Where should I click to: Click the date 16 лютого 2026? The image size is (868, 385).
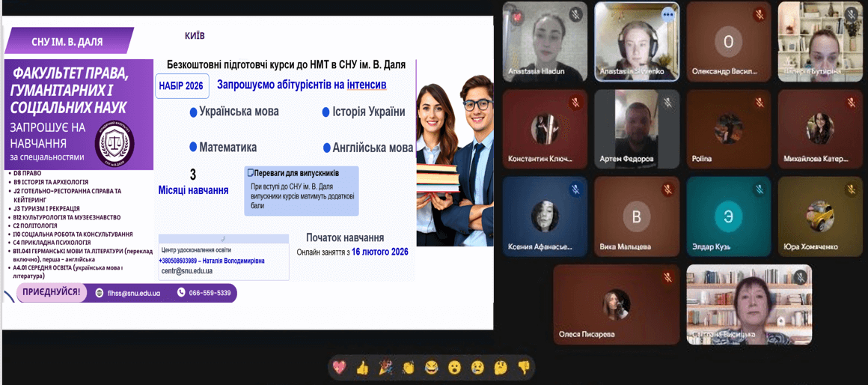[380, 252]
